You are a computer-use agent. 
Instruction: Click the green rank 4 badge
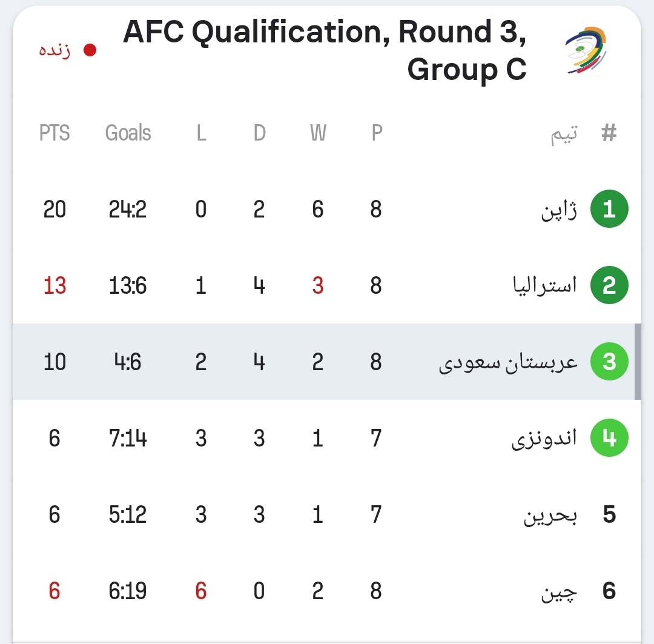click(609, 438)
